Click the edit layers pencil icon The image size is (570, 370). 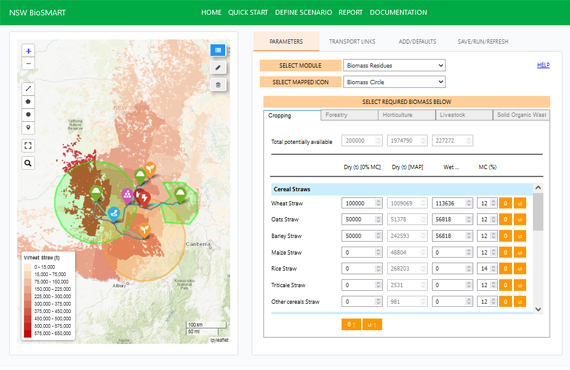click(218, 67)
